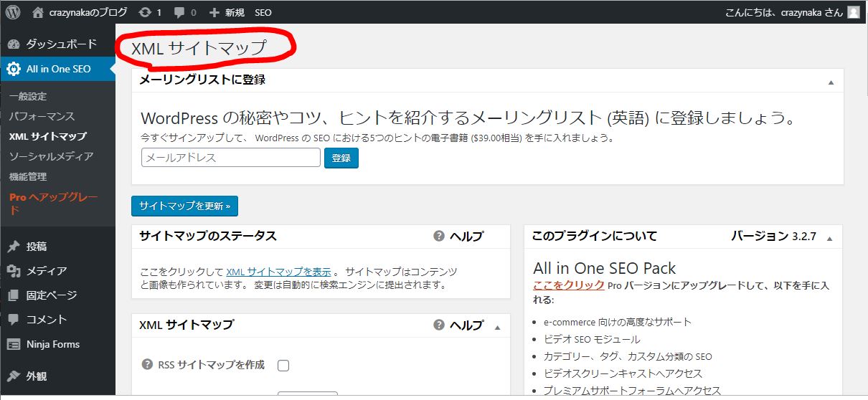Select All in One SEO sidebar item
868x400 pixels.
pos(57,69)
